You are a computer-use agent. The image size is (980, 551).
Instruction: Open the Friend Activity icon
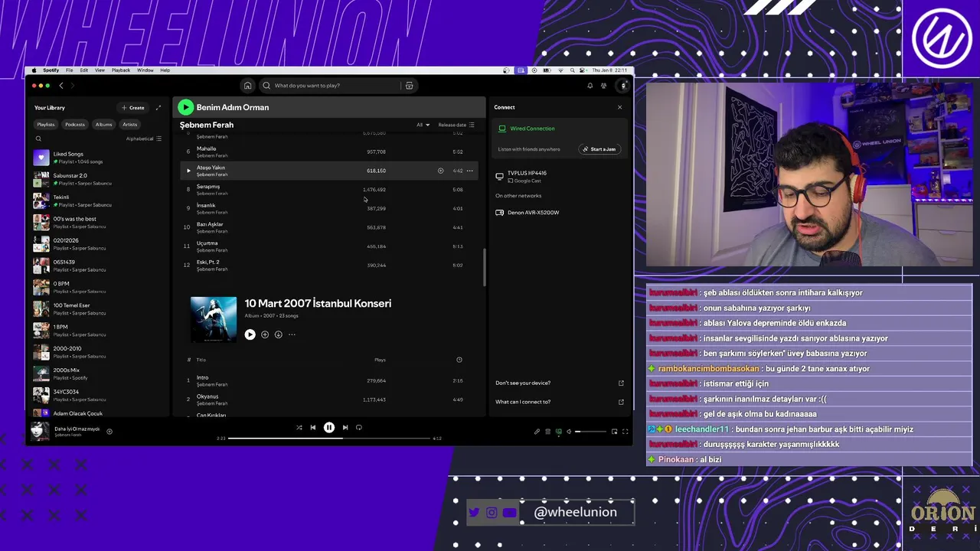[603, 86]
